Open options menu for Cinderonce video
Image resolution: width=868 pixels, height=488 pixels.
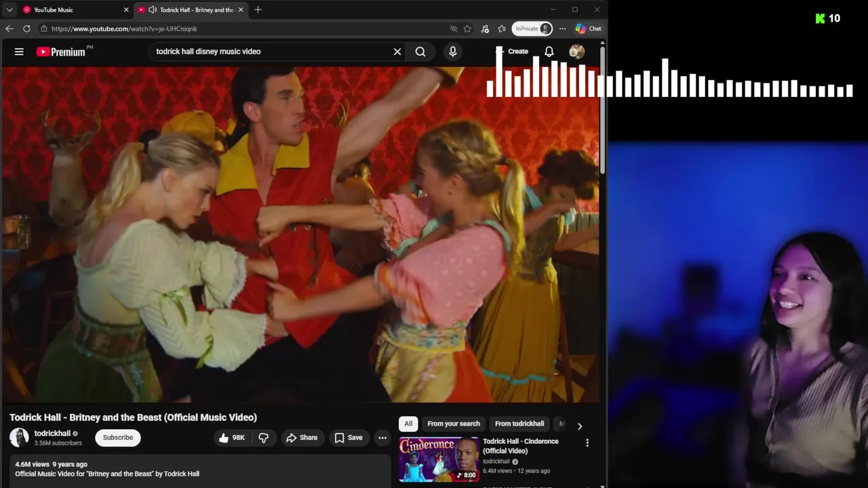point(587,443)
